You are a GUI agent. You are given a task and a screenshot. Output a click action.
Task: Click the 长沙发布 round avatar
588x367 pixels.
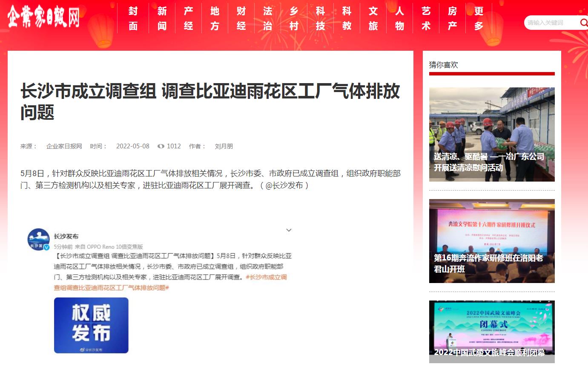click(x=39, y=240)
